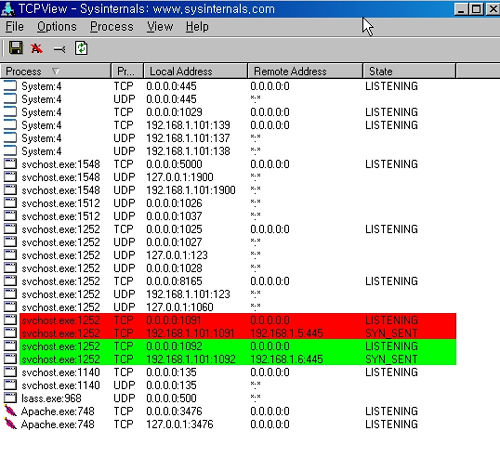Click the show unconnected endpoints toolbar icon
This screenshot has width=500, height=457.
59,49
